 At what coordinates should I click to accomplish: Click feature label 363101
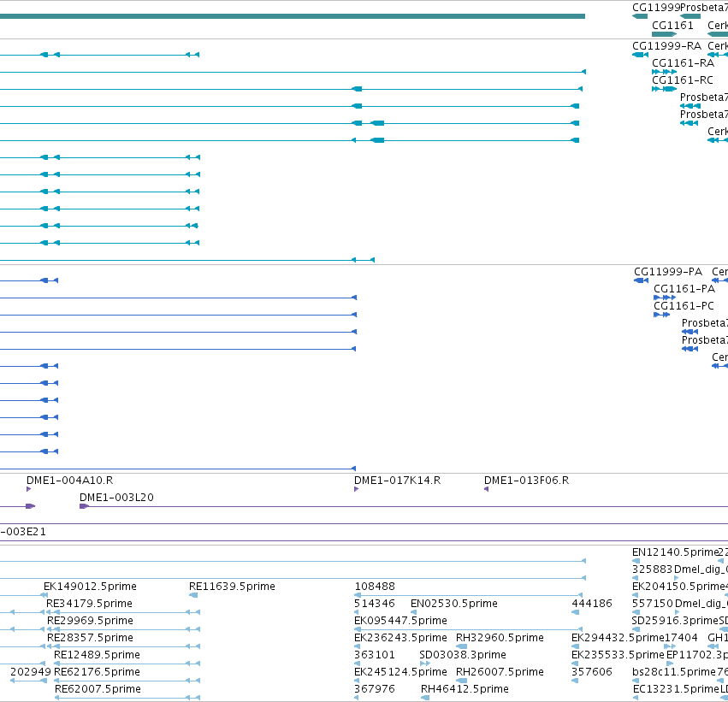tap(375, 655)
